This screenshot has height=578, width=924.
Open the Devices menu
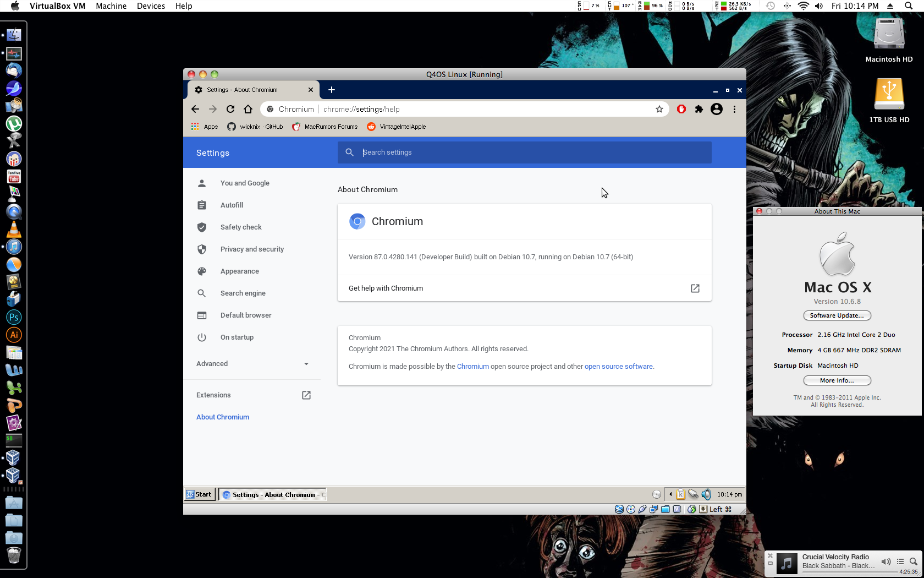[x=151, y=6]
